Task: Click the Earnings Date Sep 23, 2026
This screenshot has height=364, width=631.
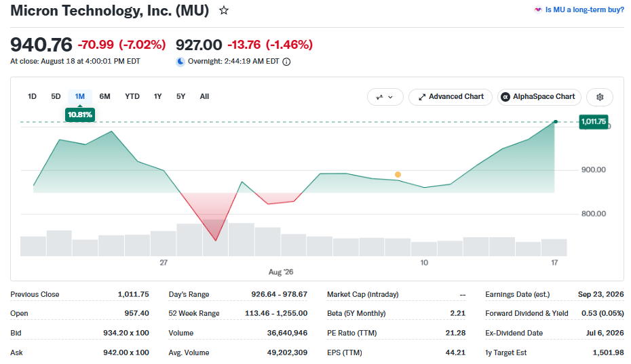Action: pyautogui.click(x=601, y=294)
